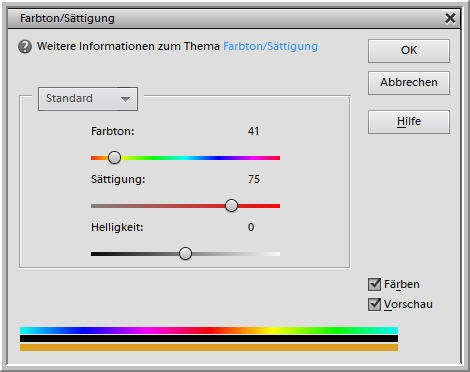Confirm with the OK button
470x372 pixels.
(409, 51)
